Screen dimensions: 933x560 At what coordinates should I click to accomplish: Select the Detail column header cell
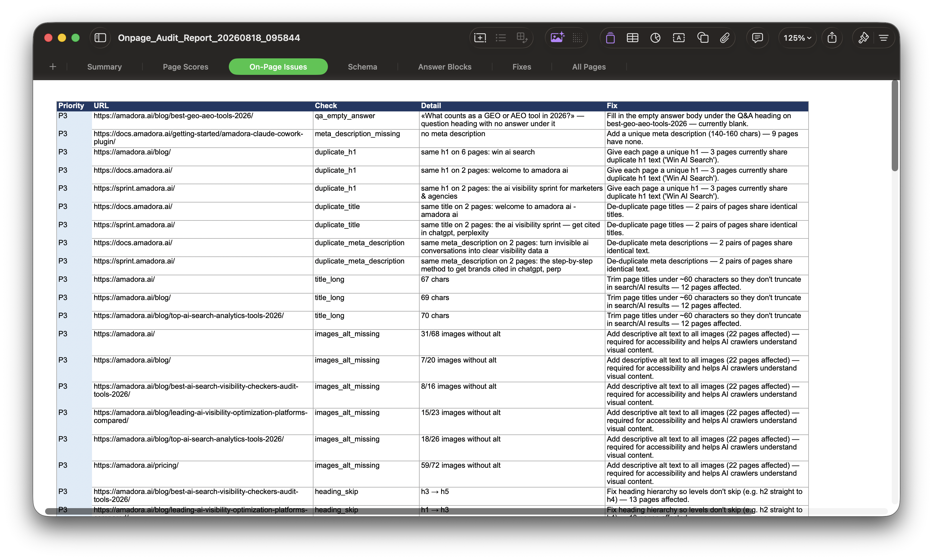(512, 106)
